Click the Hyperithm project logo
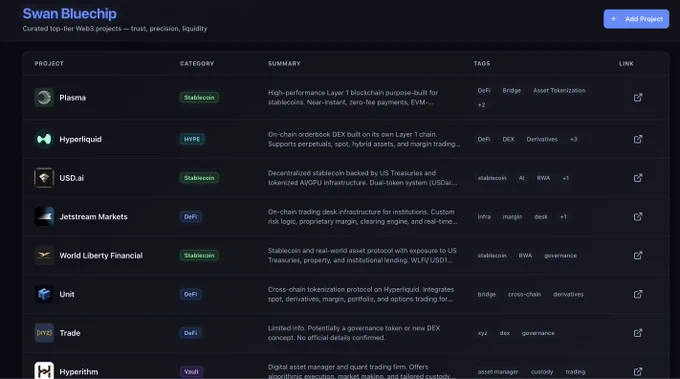Screen dimensions: 680x379 [x=44, y=371]
